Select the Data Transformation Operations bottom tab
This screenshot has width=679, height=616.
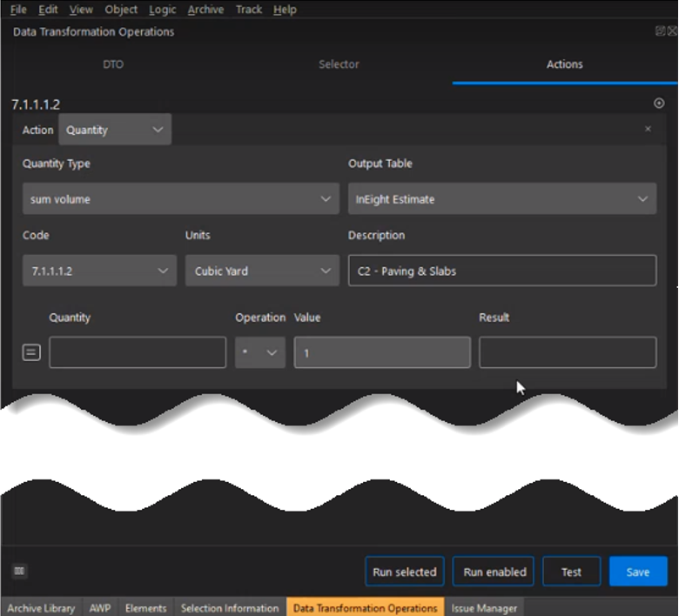click(x=365, y=608)
